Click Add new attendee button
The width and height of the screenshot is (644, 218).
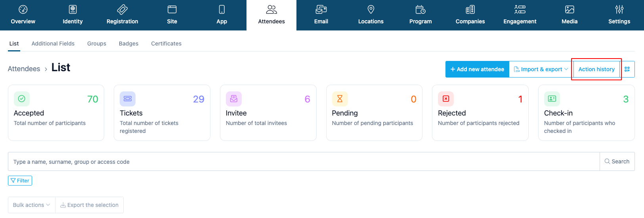click(x=477, y=69)
